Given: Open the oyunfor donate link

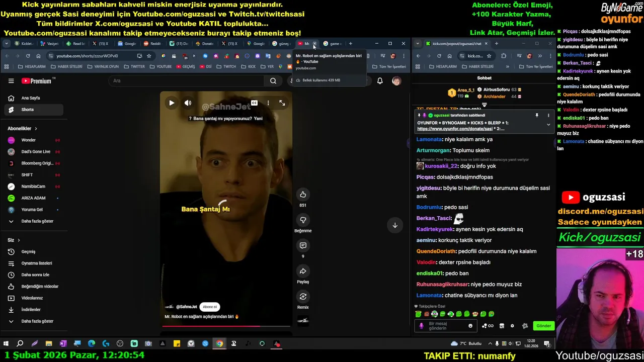Looking at the screenshot, I should click(x=455, y=129).
